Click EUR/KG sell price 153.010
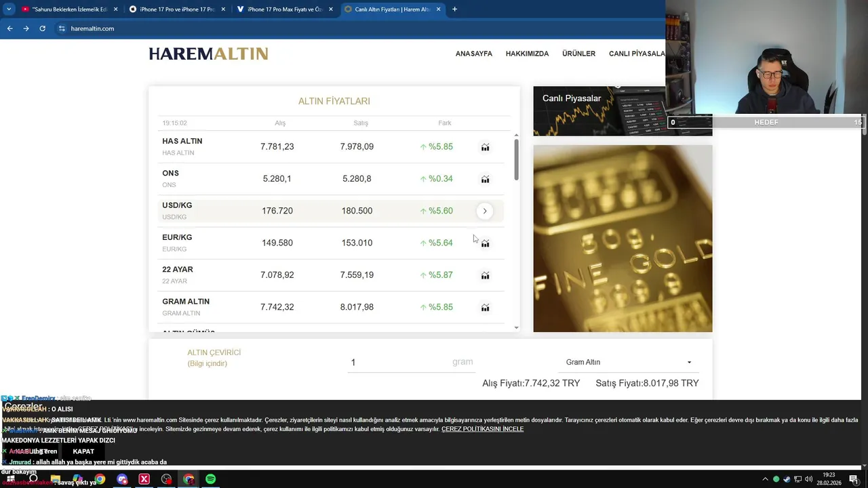 [x=357, y=243]
